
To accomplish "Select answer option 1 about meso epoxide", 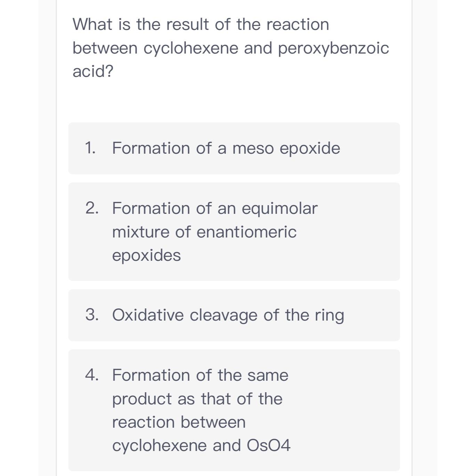I will (234, 147).
